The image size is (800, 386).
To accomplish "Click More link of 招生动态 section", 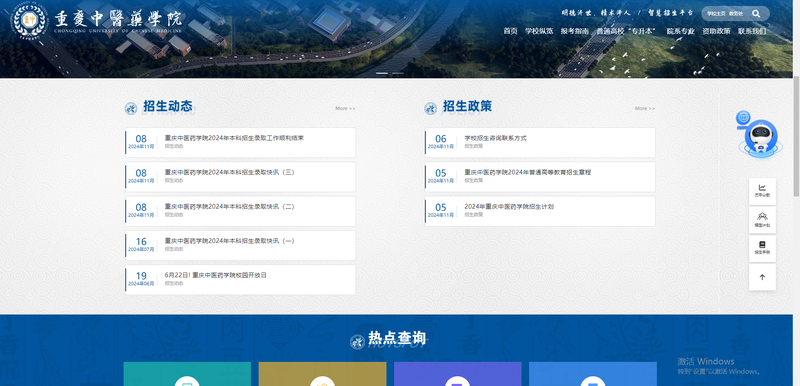I will pyautogui.click(x=345, y=109).
